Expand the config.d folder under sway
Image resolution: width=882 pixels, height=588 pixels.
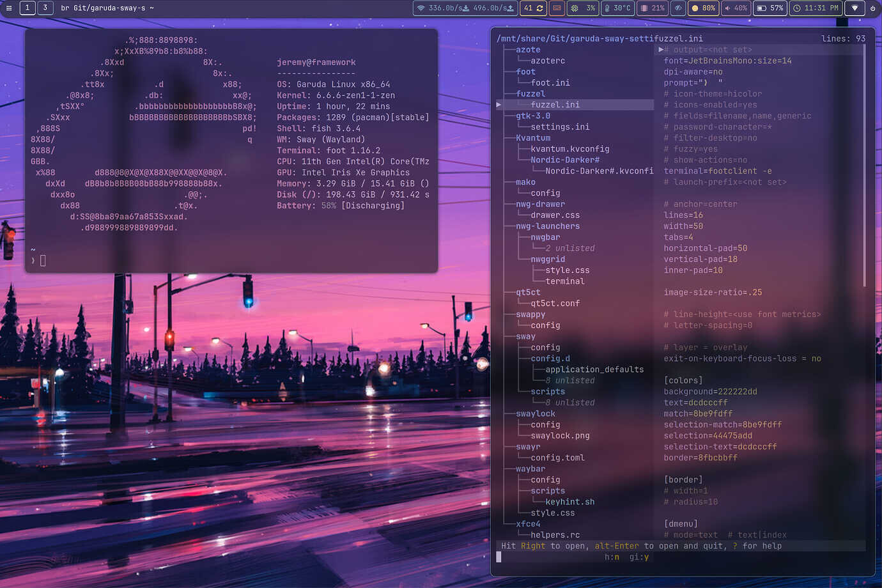click(550, 359)
